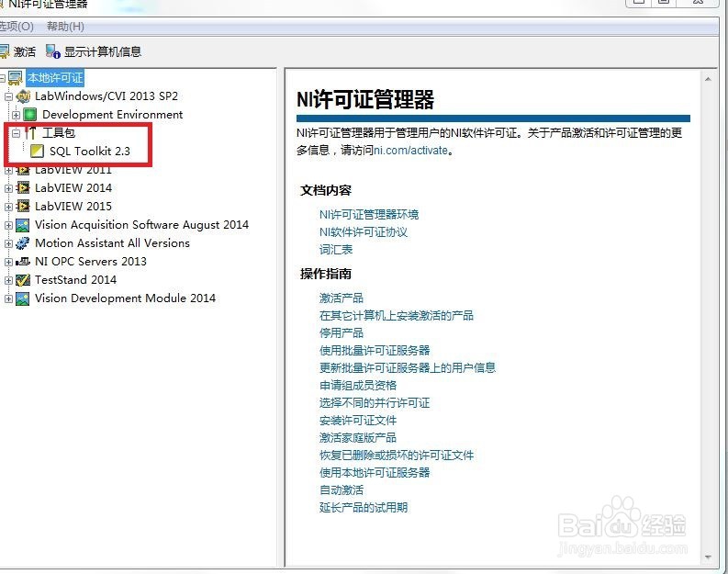
Task: Open the 激活家庭版产品 link
Action: pyautogui.click(x=358, y=438)
